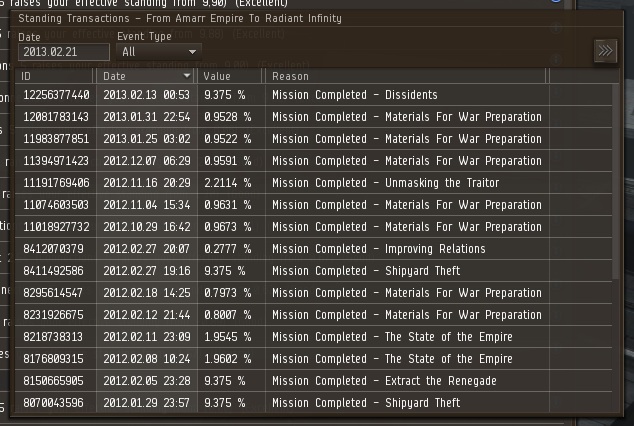Sort transactions by the Value column header
The width and height of the screenshot is (634, 426).
230,76
